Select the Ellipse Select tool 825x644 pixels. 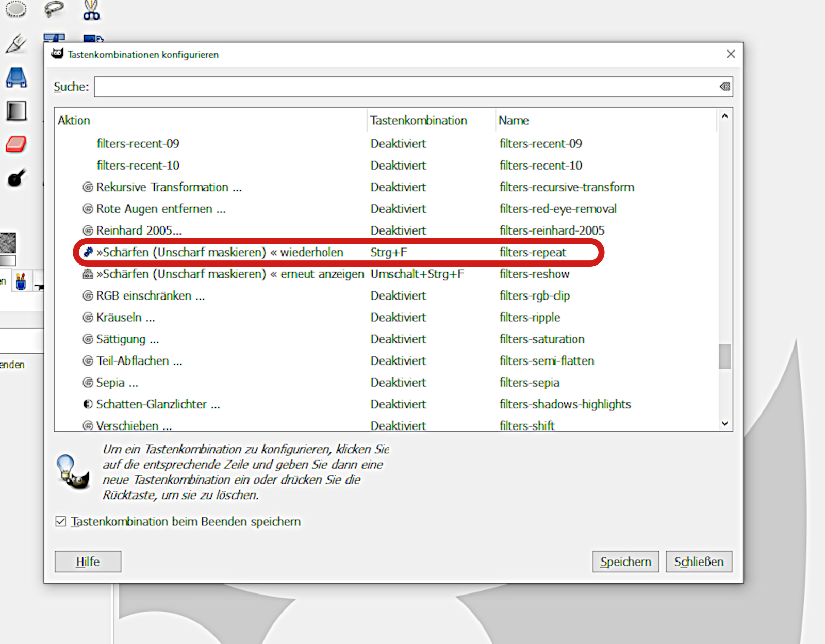point(15,9)
